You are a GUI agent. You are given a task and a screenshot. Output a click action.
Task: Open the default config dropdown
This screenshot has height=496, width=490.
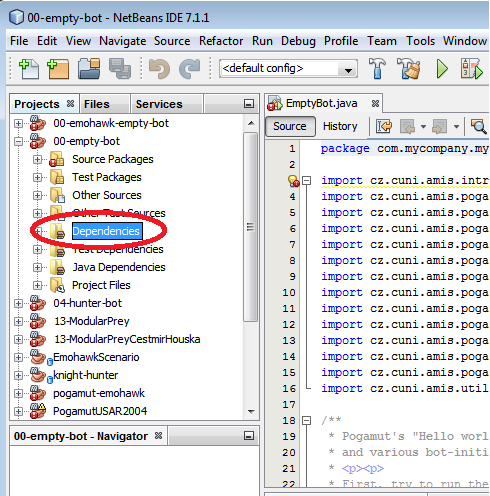click(x=348, y=70)
